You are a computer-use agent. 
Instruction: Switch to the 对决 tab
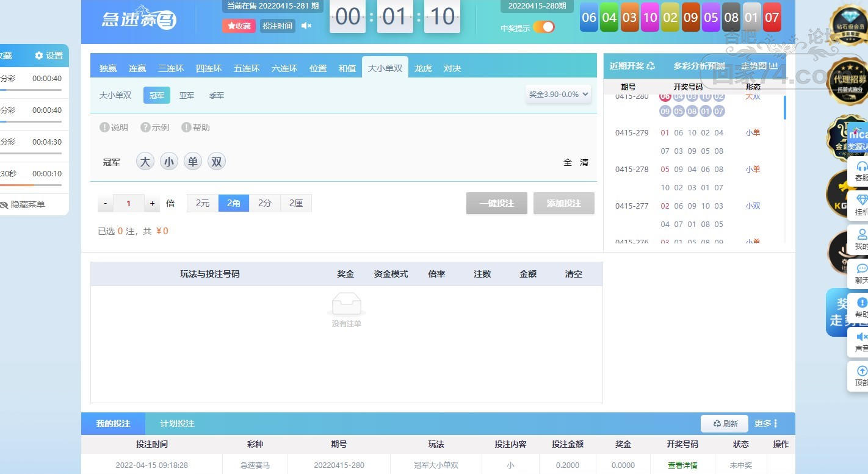[x=452, y=68]
